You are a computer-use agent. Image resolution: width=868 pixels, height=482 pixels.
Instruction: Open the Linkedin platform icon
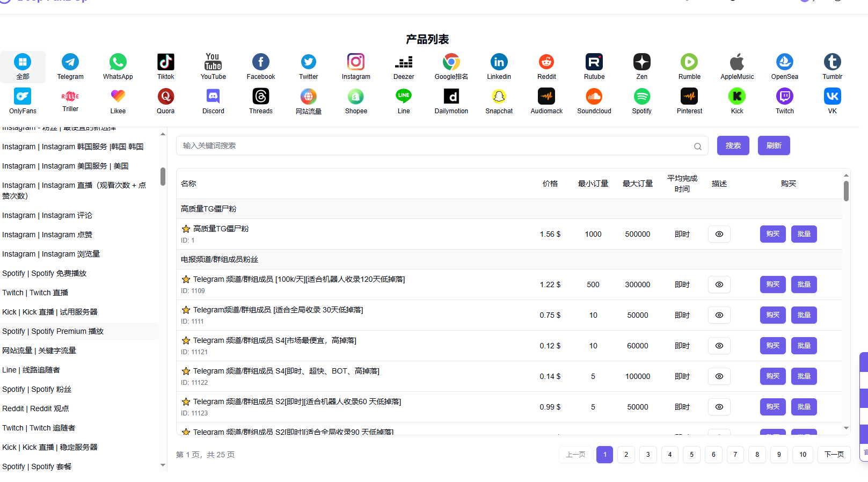pyautogui.click(x=499, y=62)
